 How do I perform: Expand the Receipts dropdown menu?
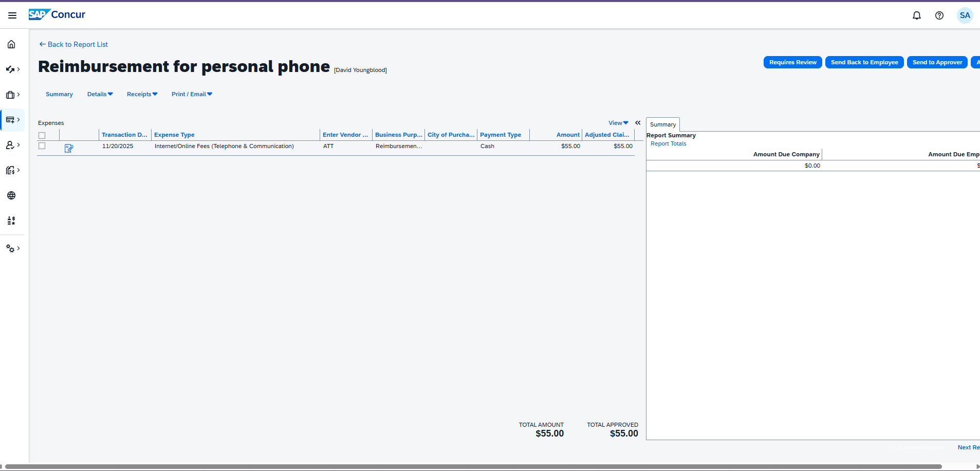[142, 94]
